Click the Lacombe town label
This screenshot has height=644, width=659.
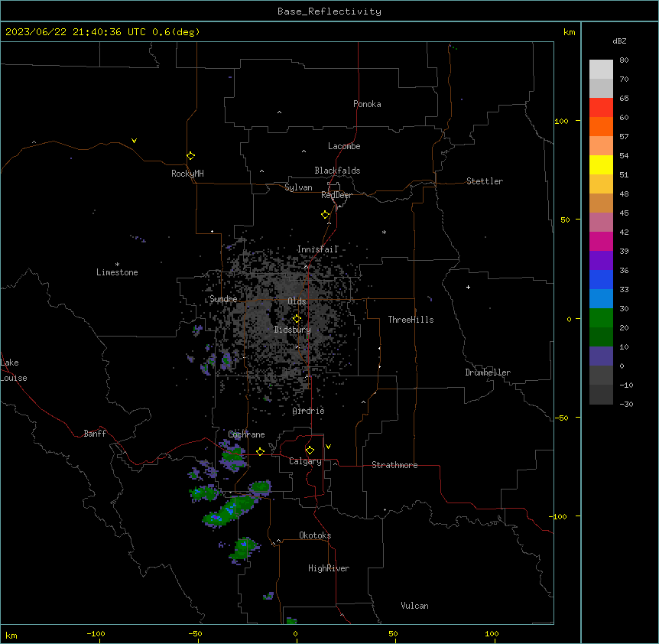pyautogui.click(x=344, y=146)
